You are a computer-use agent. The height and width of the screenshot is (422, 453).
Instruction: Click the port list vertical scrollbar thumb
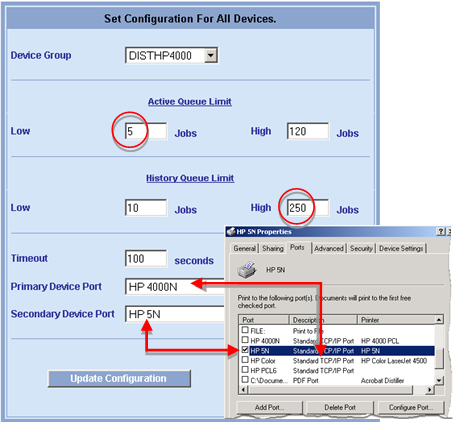coord(439,358)
